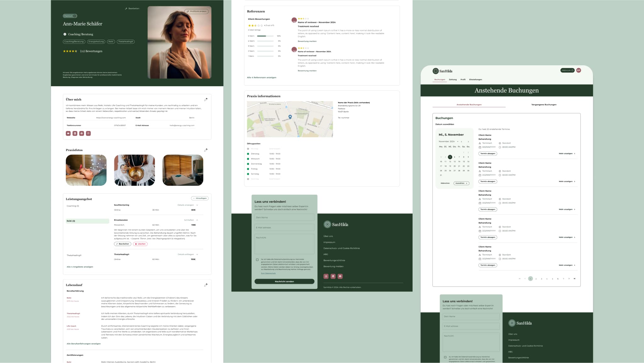The image size is (644, 363).
Task: Go to last page of bookings pagination
Action: tap(575, 279)
